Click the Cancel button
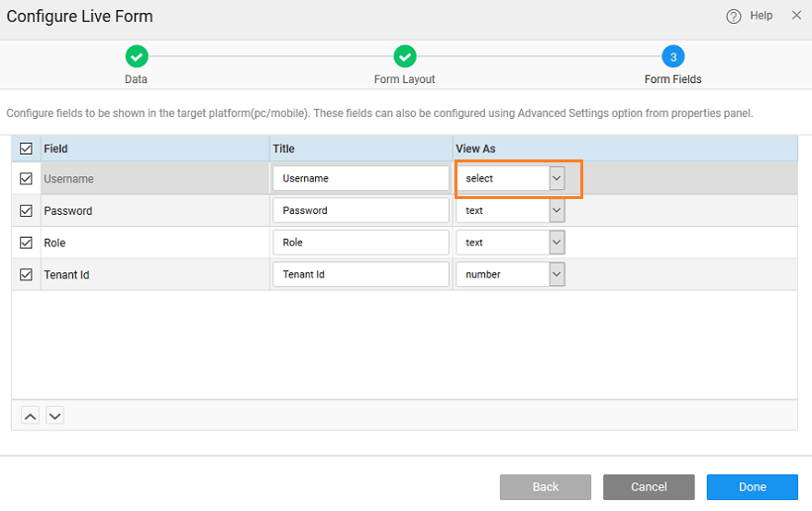Screen dimensions: 812x511 649,487
